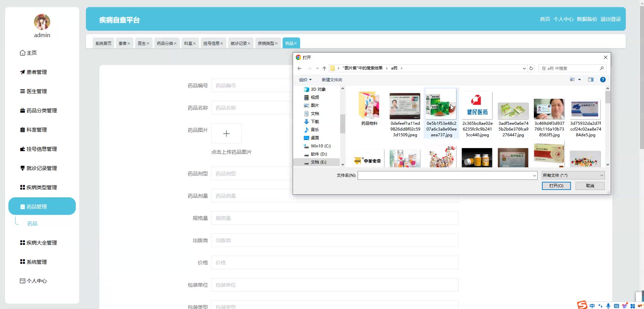Refresh the file dialog folder view

coord(531,68)
